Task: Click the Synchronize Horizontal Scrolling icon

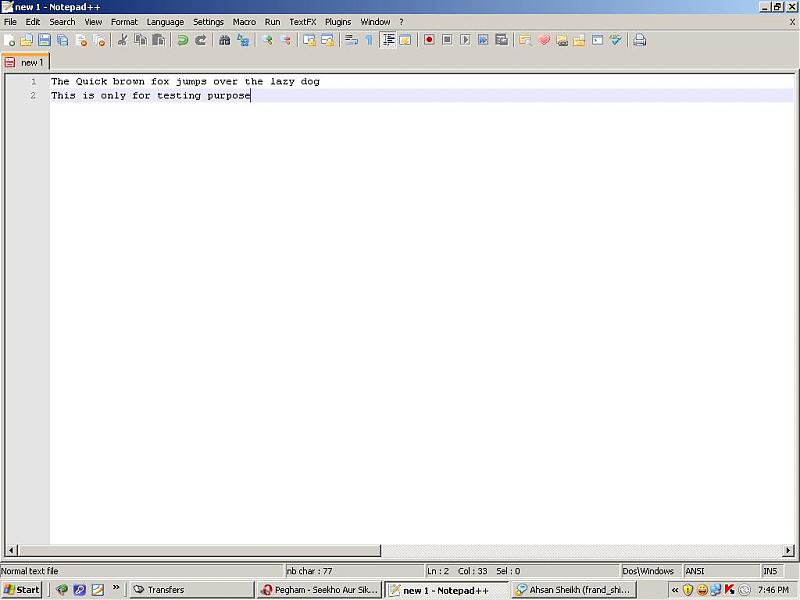Action: (327, 40)
